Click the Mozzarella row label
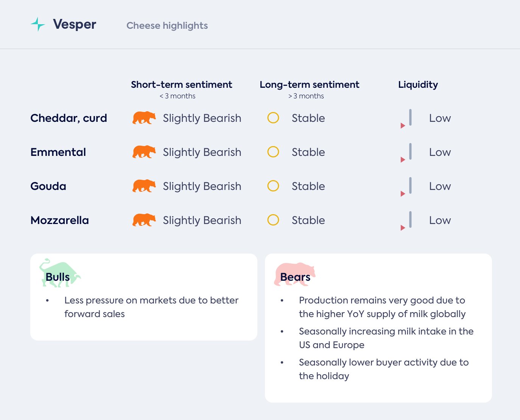 (60, 220)
